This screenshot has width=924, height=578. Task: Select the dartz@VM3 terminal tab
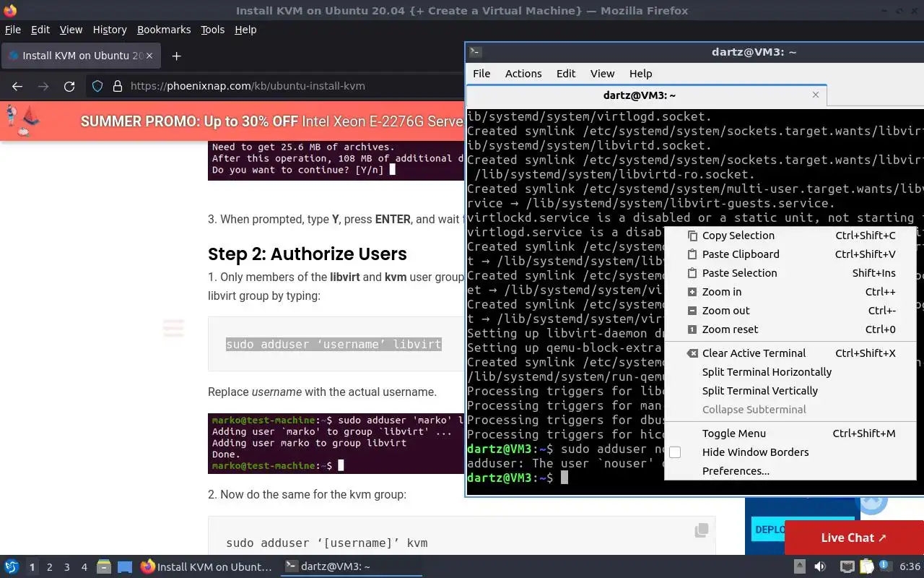pos(647,95)
